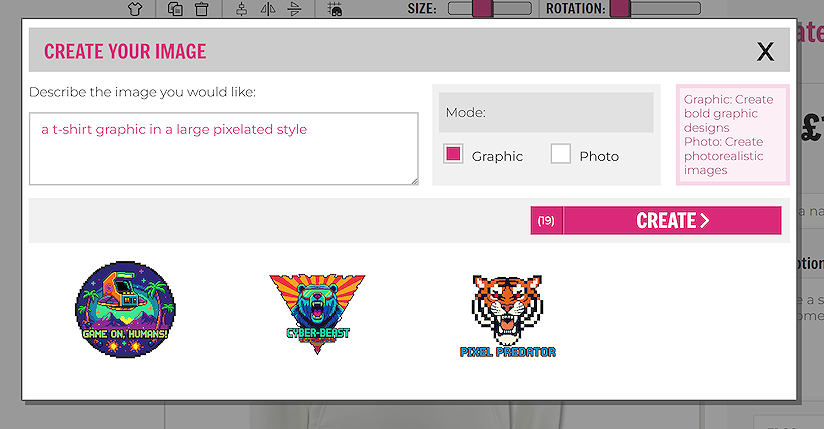Click the flip vertical icon

(294, 9)
